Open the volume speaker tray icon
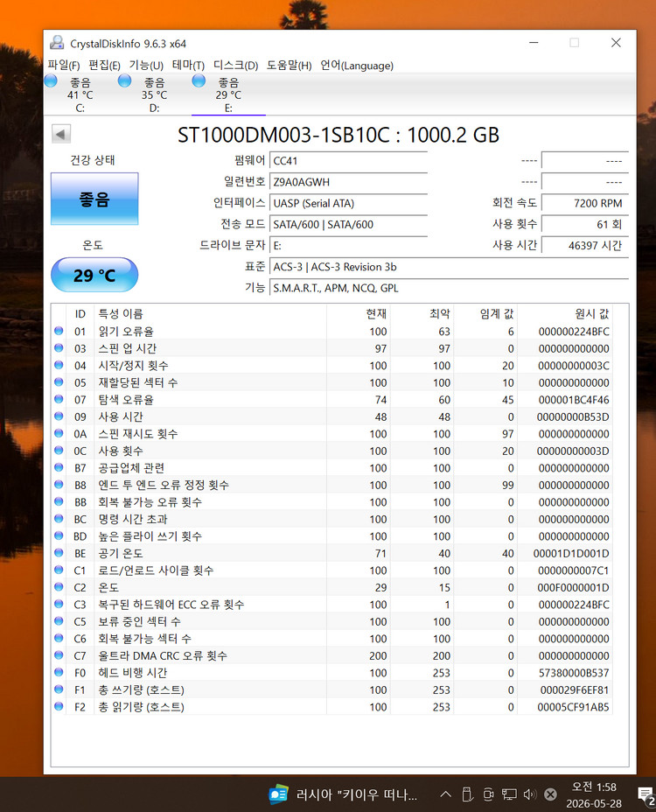Image resolution: width=656 pixels, height=812 pixels. 530,794
